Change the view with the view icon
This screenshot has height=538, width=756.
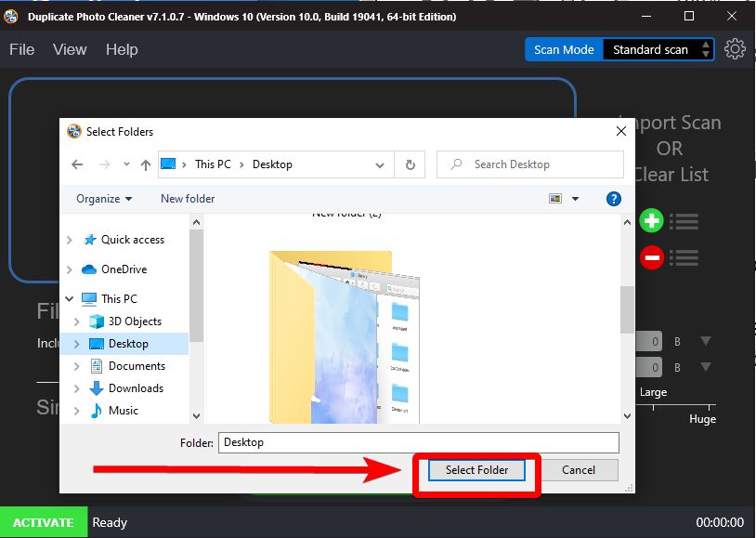[555, 199]
